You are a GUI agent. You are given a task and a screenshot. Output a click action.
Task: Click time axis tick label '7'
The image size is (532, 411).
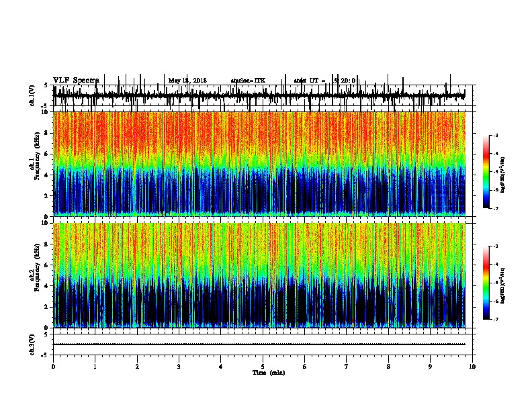point(347,367)
